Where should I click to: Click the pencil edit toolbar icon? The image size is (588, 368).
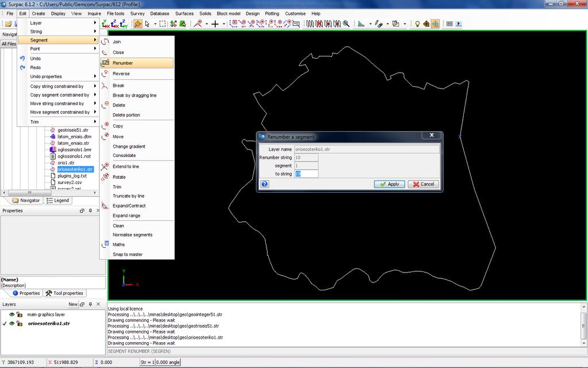point(379,24)
